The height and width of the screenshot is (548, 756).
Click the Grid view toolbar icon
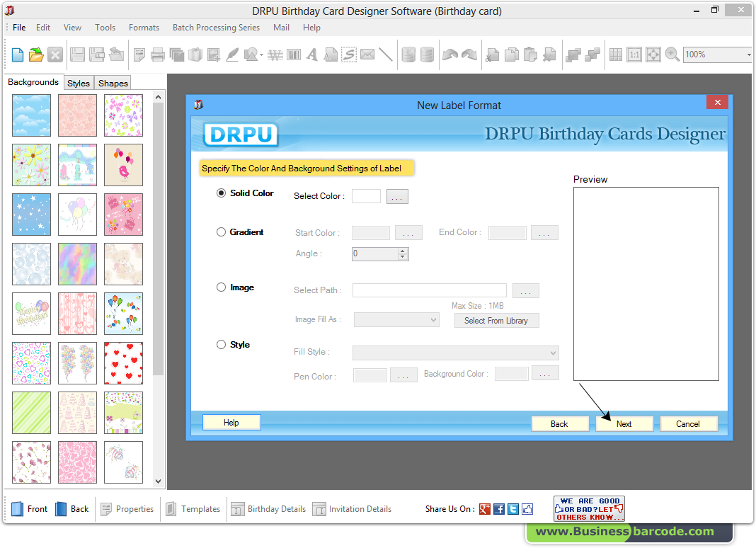[x=616, y=55]
